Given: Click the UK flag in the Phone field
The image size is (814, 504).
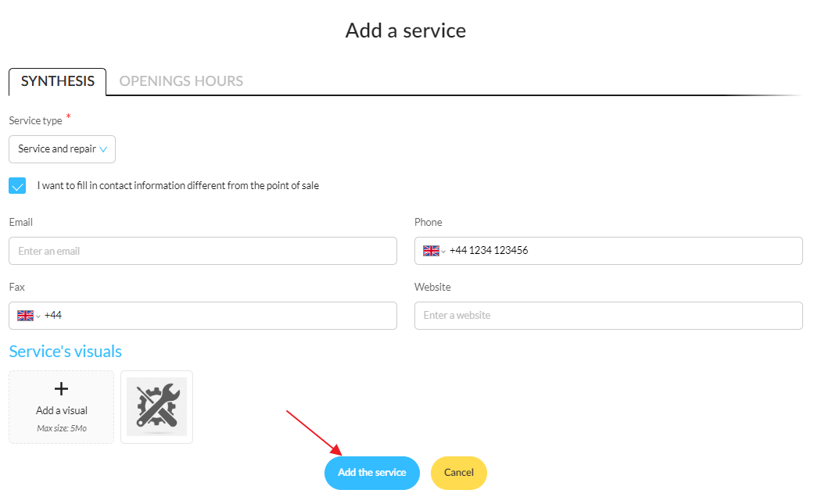Looking at the screenshot, I should [431, 251].
